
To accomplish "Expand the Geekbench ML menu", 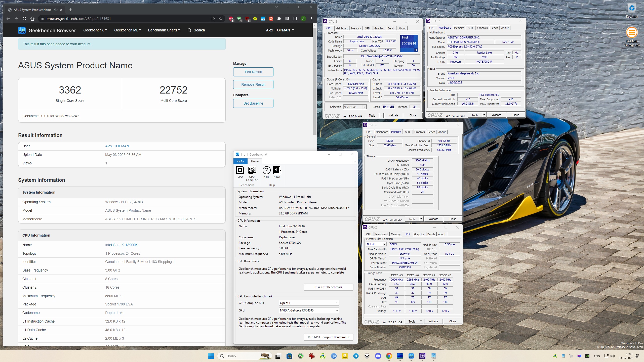I will [128, 30].
